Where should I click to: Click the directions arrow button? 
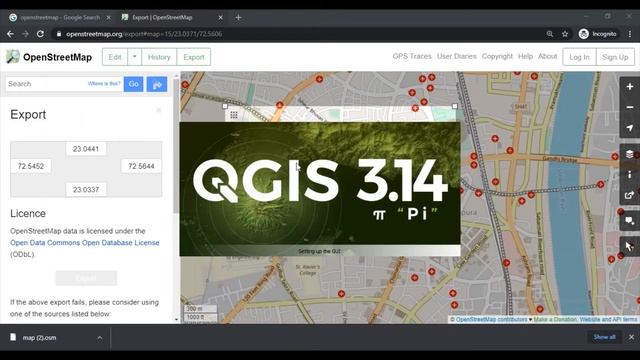[157, 84]
